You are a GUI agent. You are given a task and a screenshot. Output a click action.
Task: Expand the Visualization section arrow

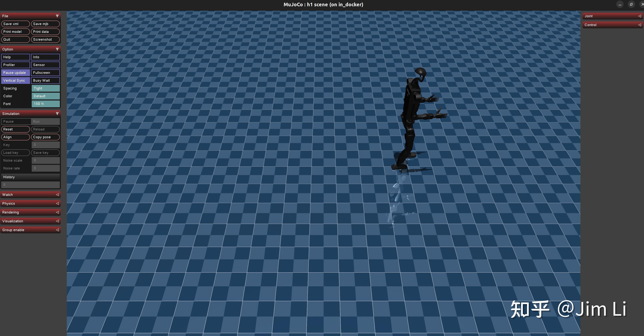pos(57,221)
